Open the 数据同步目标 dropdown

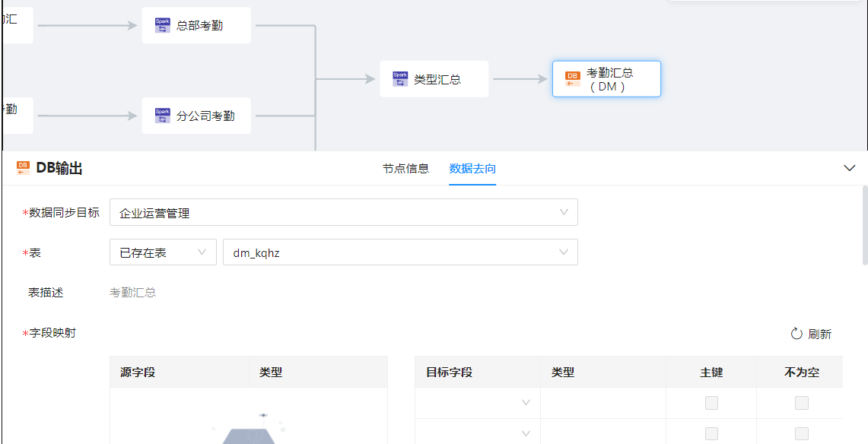[343, 213]
